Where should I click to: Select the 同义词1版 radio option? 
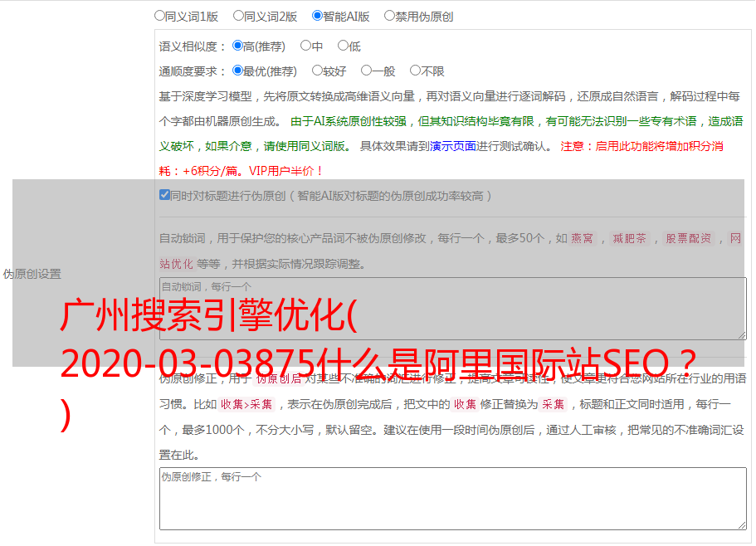pos(159,16)
